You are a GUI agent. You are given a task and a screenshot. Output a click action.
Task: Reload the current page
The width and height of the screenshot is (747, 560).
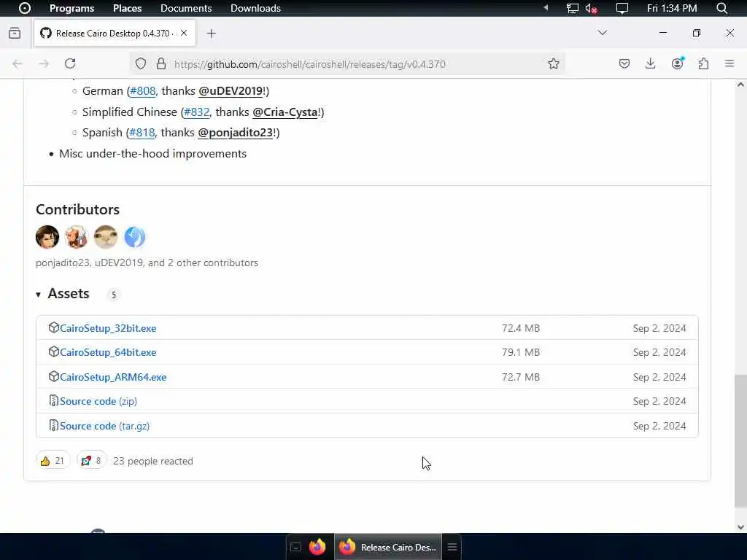(70, 64)
